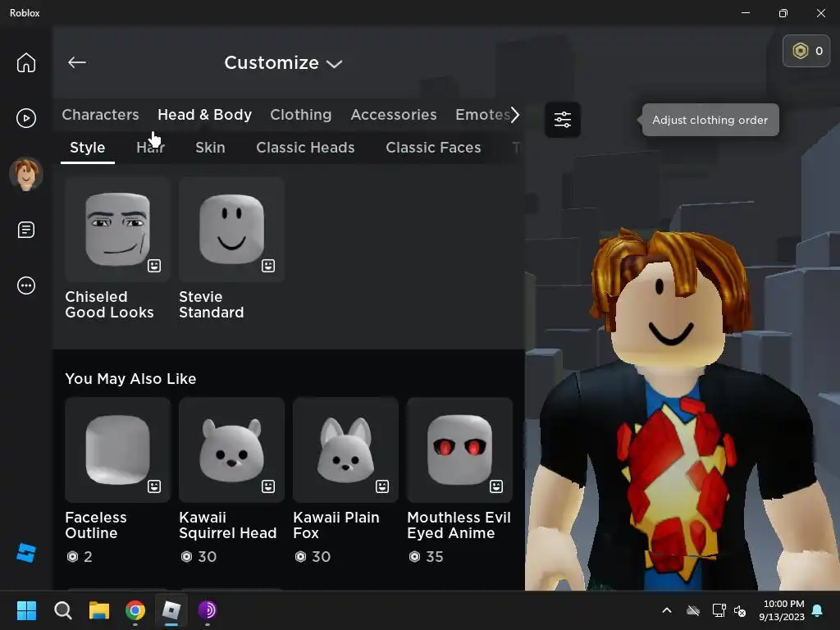
Task: Click the Kawaii Plain Fox title text
Action: 336,525
